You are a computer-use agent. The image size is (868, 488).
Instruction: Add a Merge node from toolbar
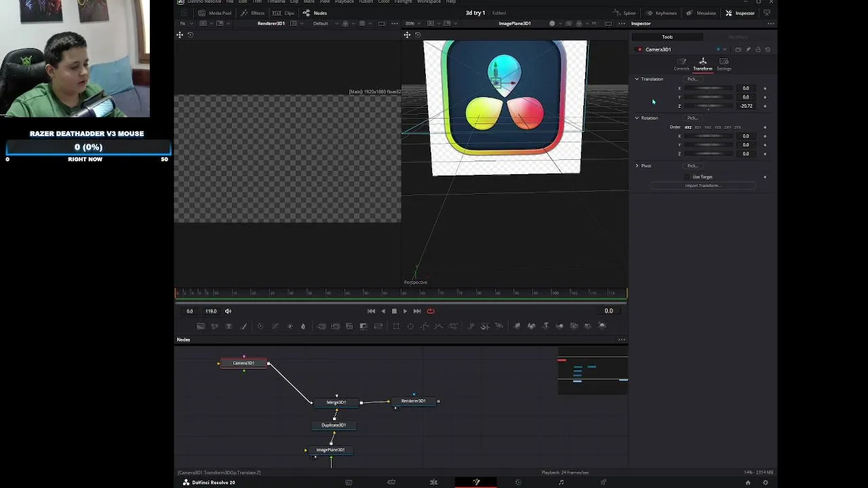tap(321, 326)
